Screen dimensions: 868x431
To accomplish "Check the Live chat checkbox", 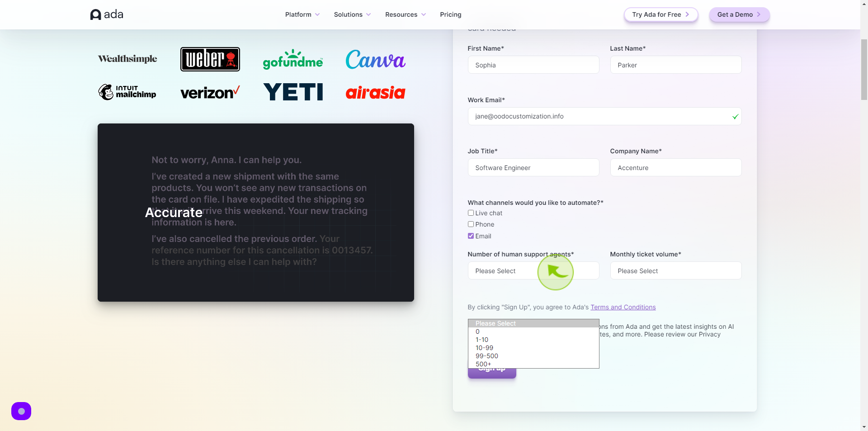I will click(x=471, y=213).
